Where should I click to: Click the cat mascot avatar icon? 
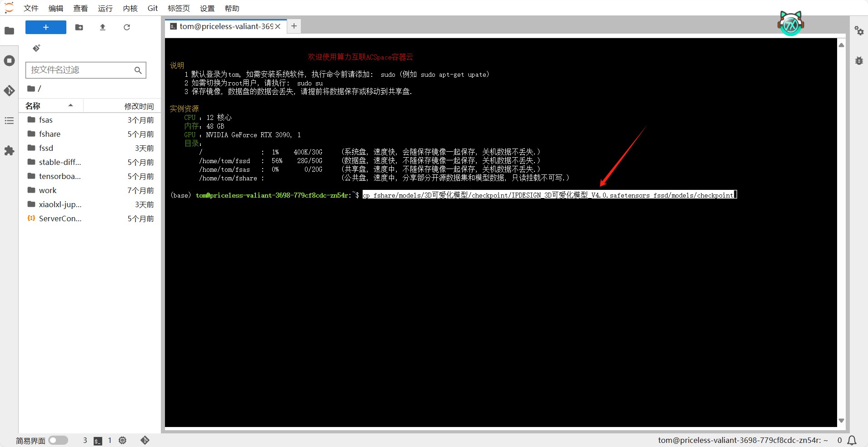point(791,24)
